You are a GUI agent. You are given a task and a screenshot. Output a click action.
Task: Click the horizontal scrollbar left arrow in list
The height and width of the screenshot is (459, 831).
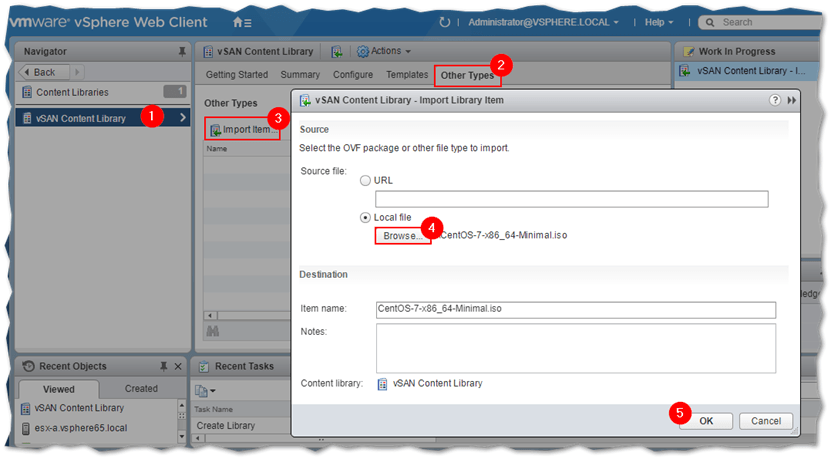[210, 315]
